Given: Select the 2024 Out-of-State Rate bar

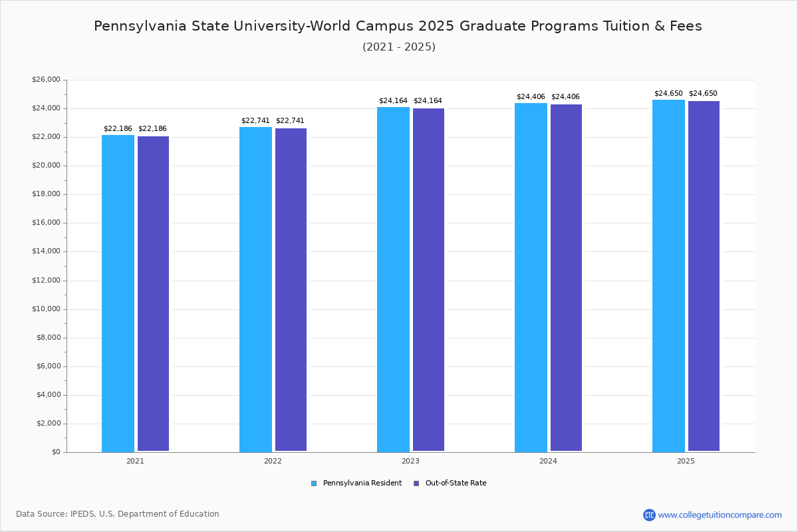Looking at the screenshot, I should point(566,277).
